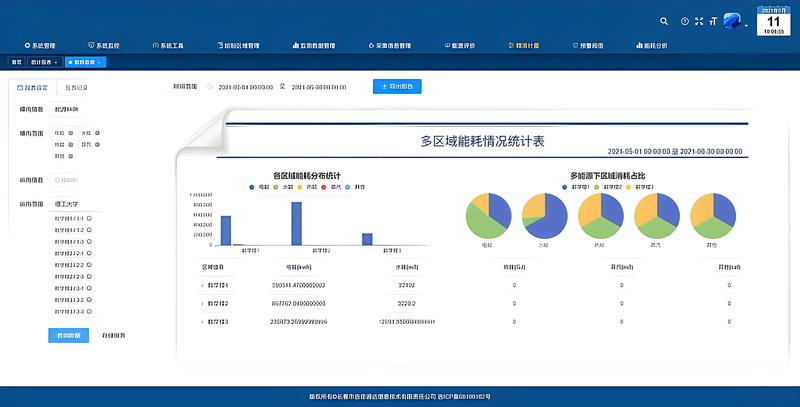Select the radio for list item 1-1
The width and height of the screenshot is (800, 407).
pyautogui.click(x=89, y=218)
